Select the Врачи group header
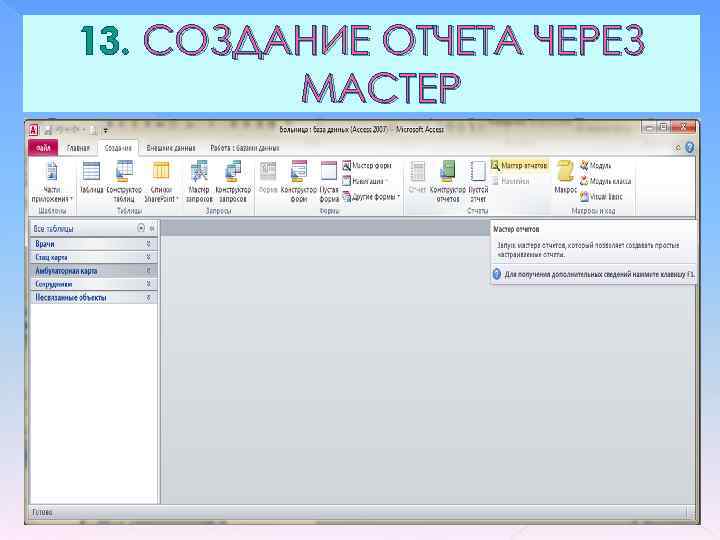This screenshot has width=720, height=540. click(x=94, y=244)
